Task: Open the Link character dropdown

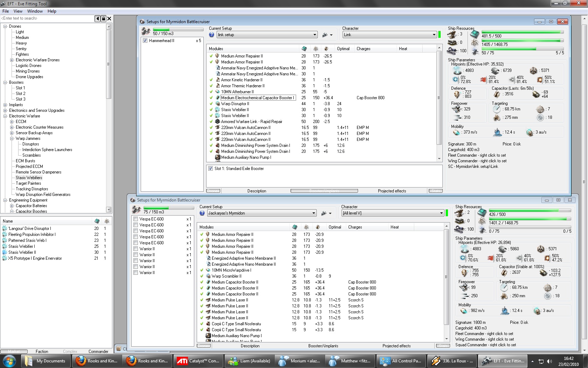Action: pyautogui.click(x=390, y=35)
